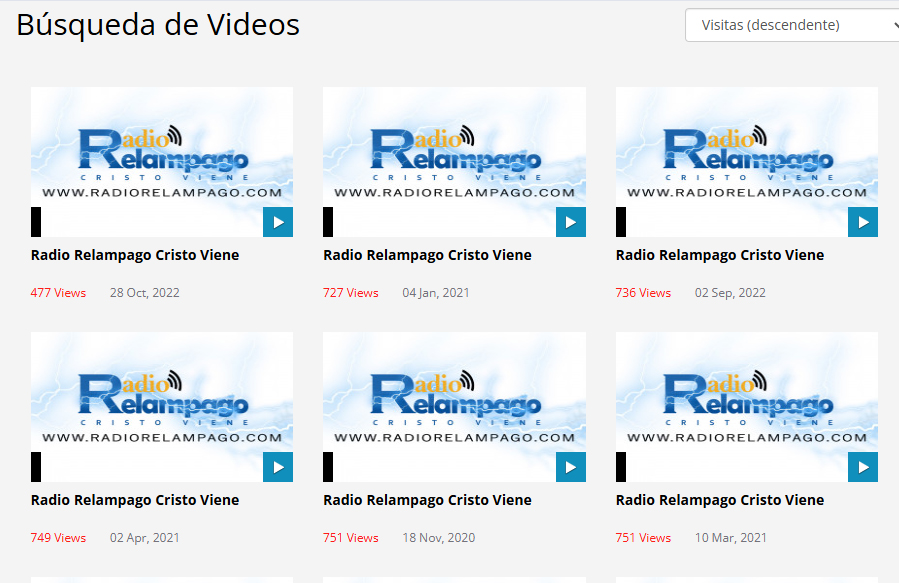Open title link of the 10 Mar, 2021 video
899x583 pixels.
pos(720,500)
